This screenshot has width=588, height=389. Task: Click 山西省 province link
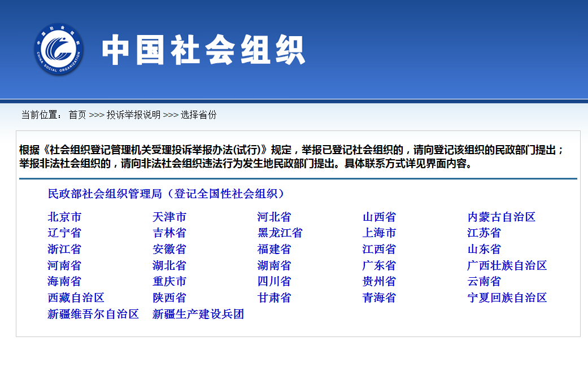tap(379, 217)
